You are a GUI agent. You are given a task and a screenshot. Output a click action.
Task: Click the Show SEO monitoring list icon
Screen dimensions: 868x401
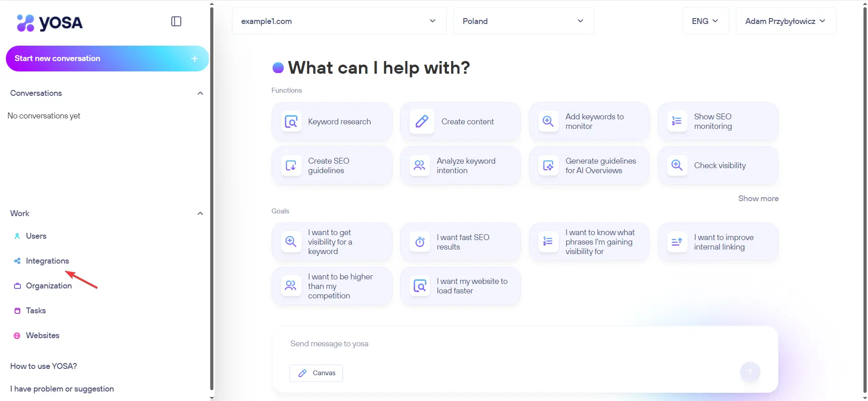click(x=677, y=121)
